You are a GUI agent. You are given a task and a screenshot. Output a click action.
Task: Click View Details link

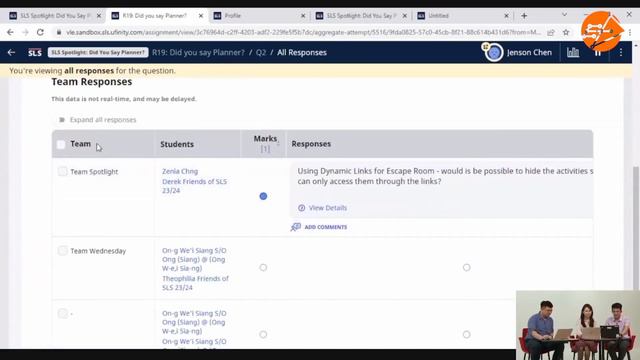click(x=328, y=208)
